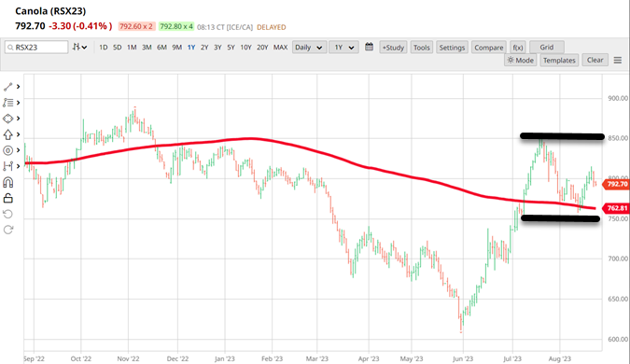Click the Compare button

tap(488, 48)
